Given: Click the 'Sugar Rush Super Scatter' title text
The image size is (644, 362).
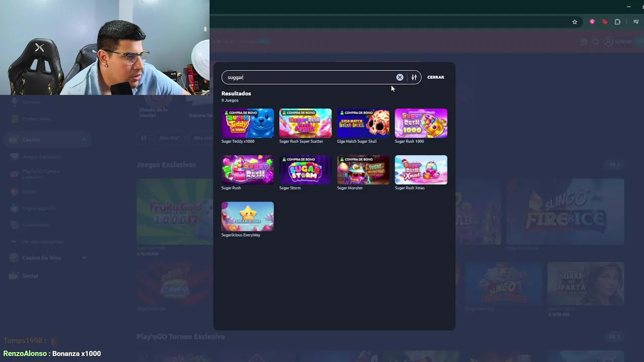Looking at the screenshot, I should pyautogui.click(x=301, y=141).
